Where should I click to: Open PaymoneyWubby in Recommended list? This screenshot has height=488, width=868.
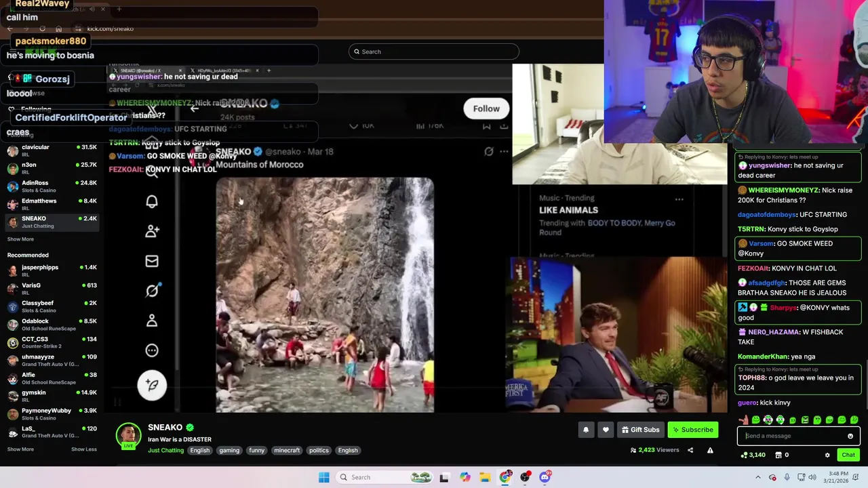(x=52, y=413)
